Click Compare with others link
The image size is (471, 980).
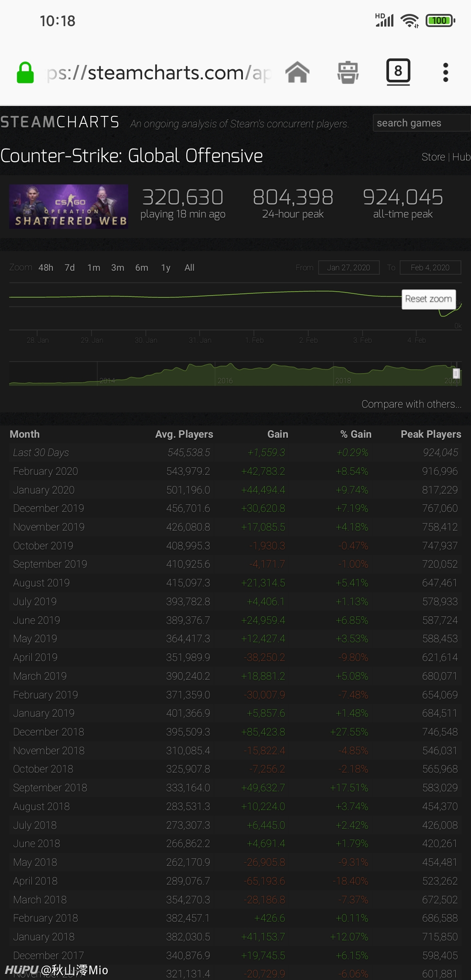tap(411, 404)
